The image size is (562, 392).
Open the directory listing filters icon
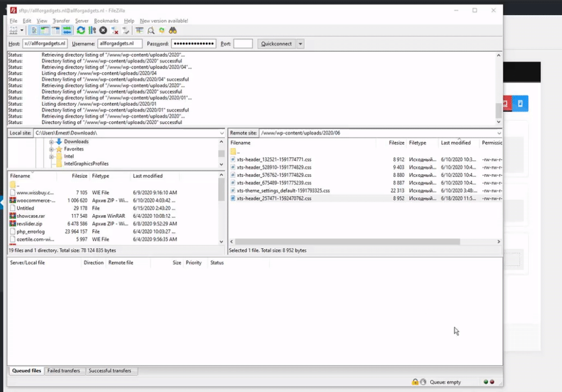click(x=139, y=30)
